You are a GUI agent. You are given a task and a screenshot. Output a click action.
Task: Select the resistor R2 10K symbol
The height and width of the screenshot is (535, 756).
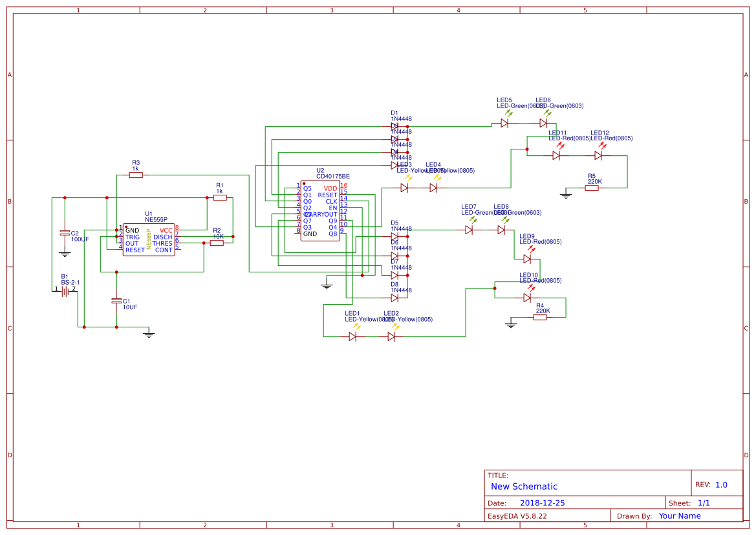[217, 243]
